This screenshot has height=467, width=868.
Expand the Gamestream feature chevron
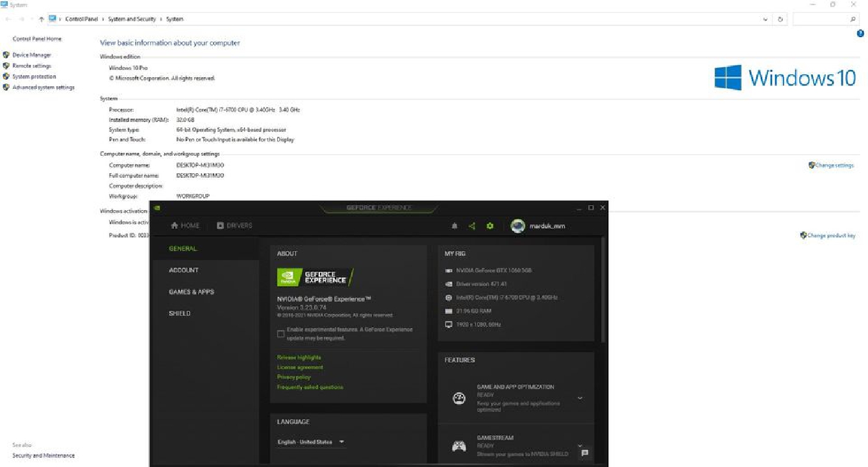coord(580,445)
